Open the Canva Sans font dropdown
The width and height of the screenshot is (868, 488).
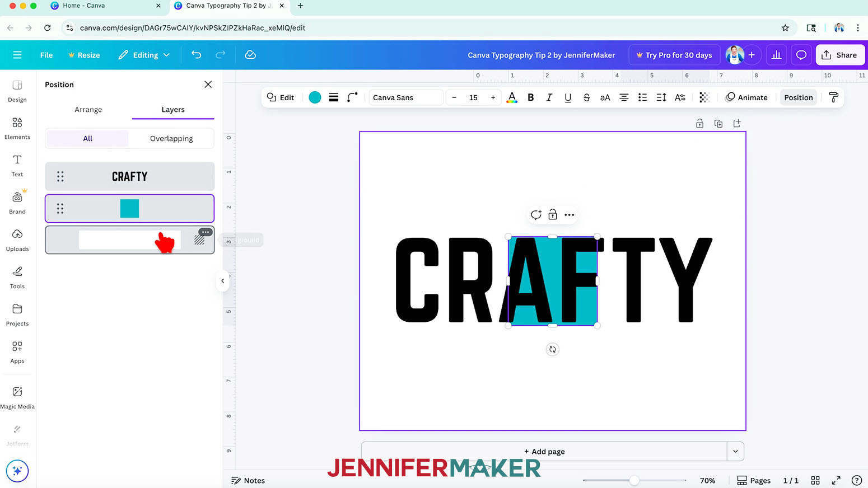tap(406, 97)
